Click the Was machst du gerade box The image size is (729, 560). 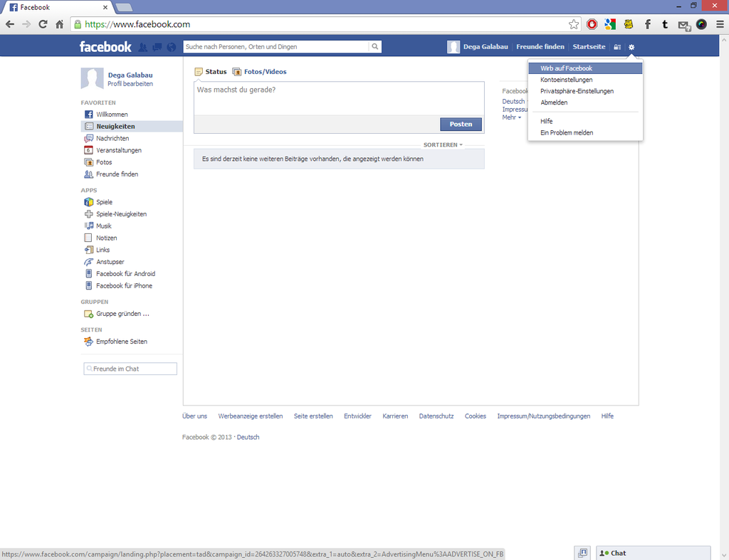pyautogui.click(x=339, y=98)
